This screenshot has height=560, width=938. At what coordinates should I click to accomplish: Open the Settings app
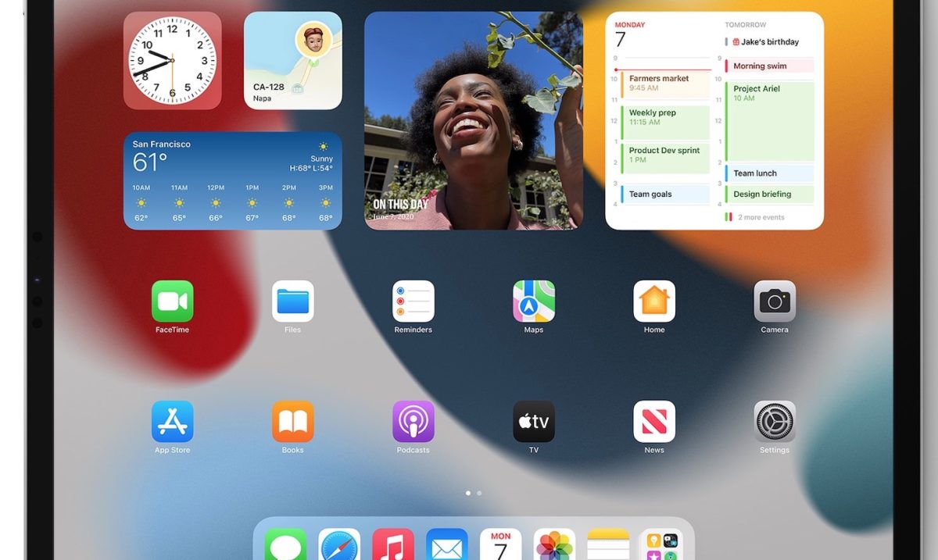pos(775,422)
